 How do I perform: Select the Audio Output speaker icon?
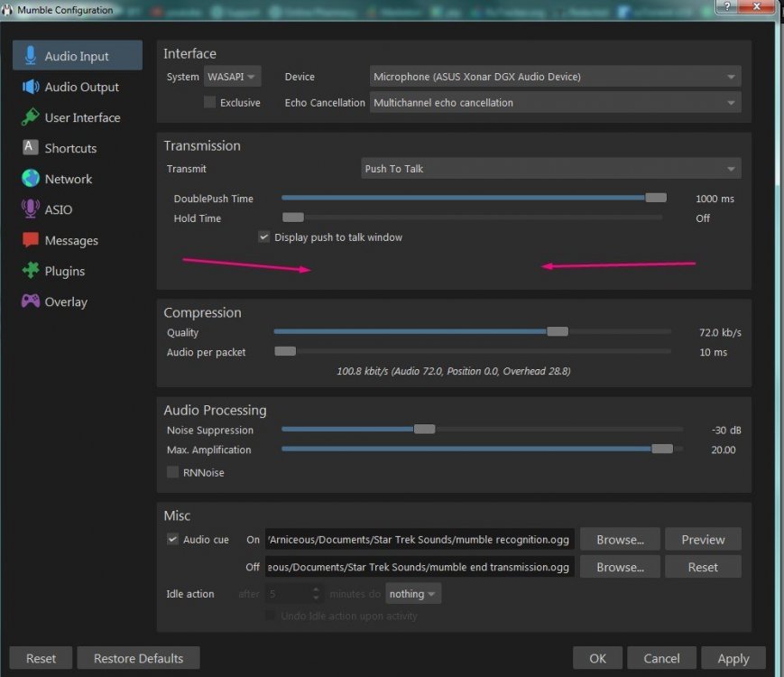point(31,87)
